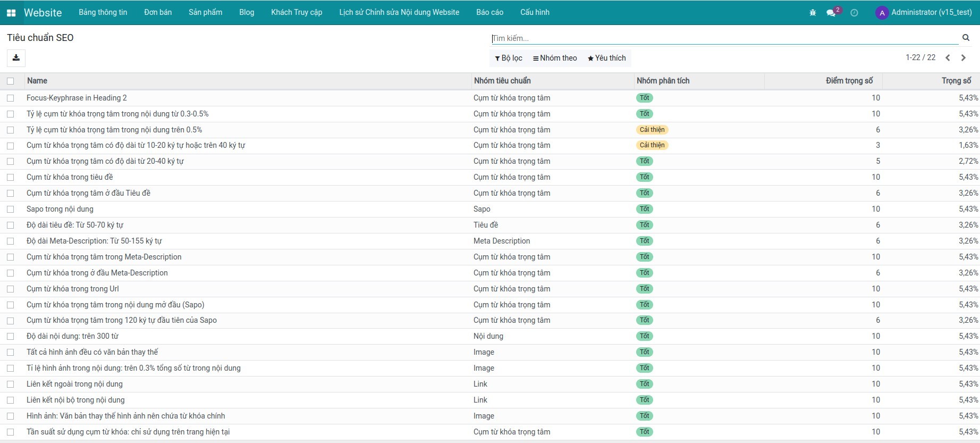Open the Cấu hình menu

(535, 12)
